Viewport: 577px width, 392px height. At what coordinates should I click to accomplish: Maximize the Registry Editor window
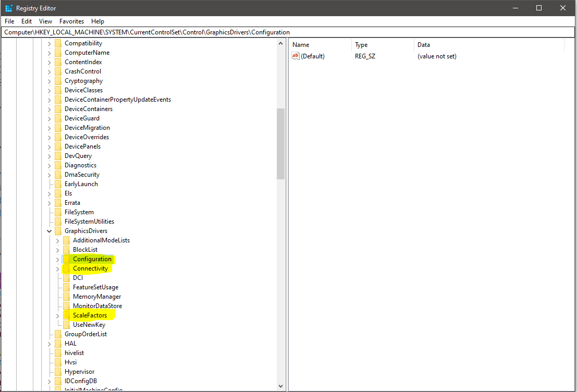539,8
